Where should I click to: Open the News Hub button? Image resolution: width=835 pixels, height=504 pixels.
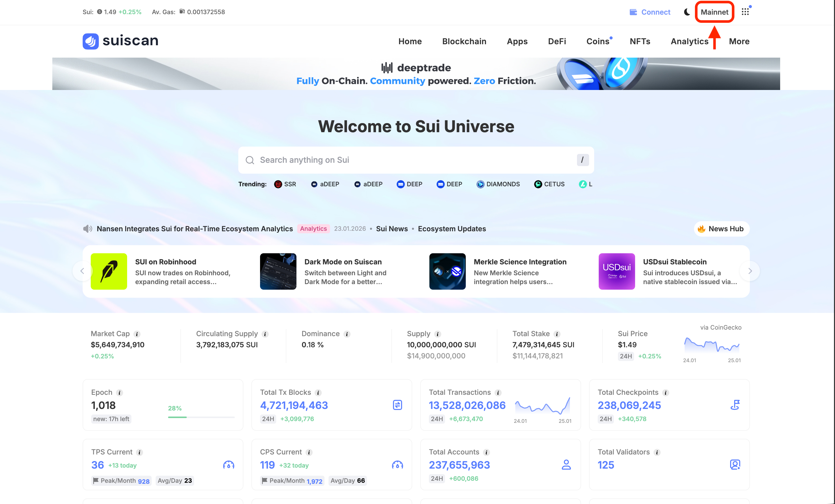tap(722, 229)
